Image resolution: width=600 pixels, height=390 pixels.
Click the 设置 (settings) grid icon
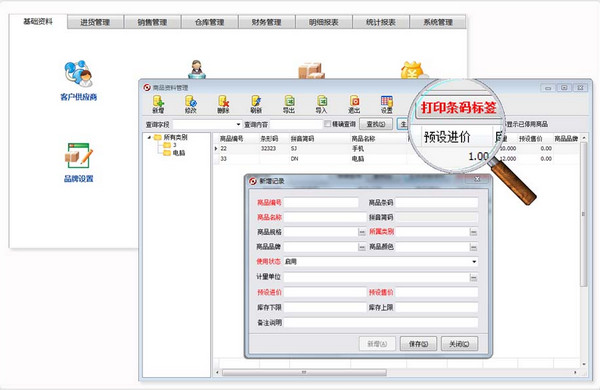pos(386,104)
